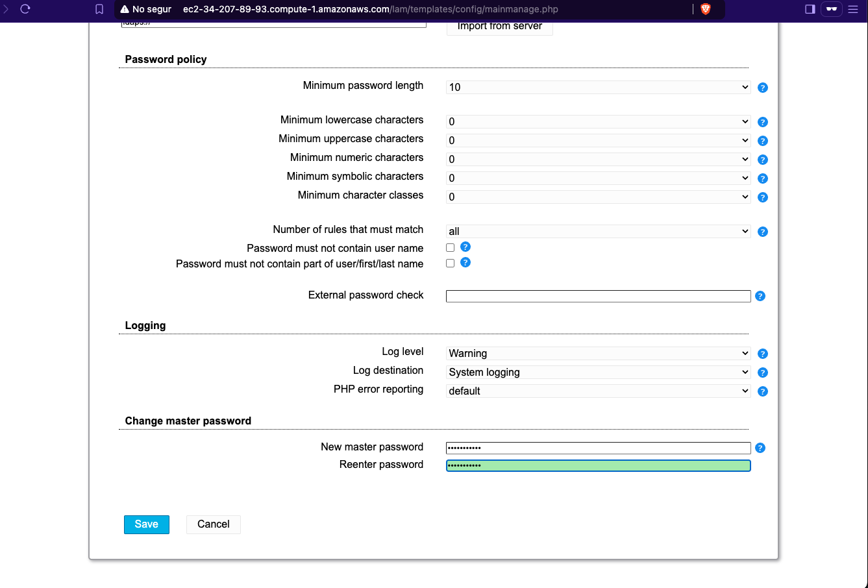868x588 pixels.
Task: Open help for Log level
Action: pyautogui.click(x=763, y=354)
